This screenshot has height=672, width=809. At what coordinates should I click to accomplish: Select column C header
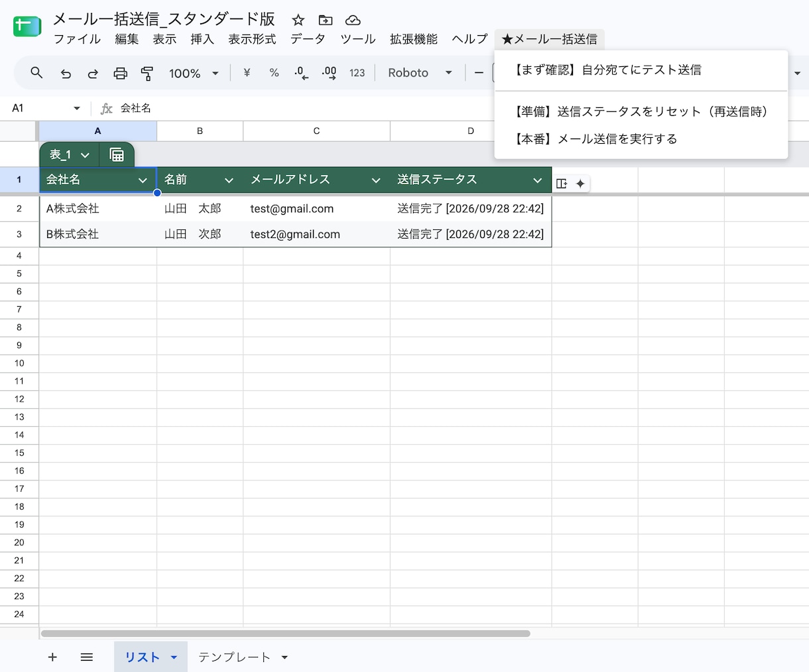(x=316, y=131)
